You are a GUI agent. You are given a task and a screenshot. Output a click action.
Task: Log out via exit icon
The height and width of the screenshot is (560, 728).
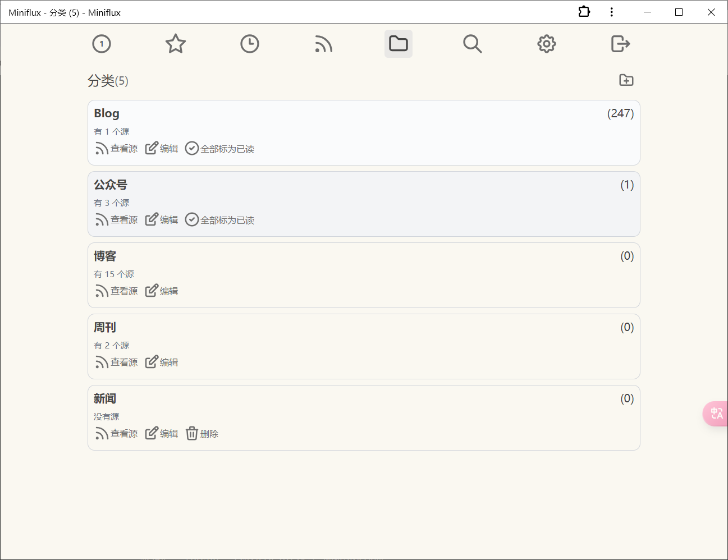coord(621,44)
